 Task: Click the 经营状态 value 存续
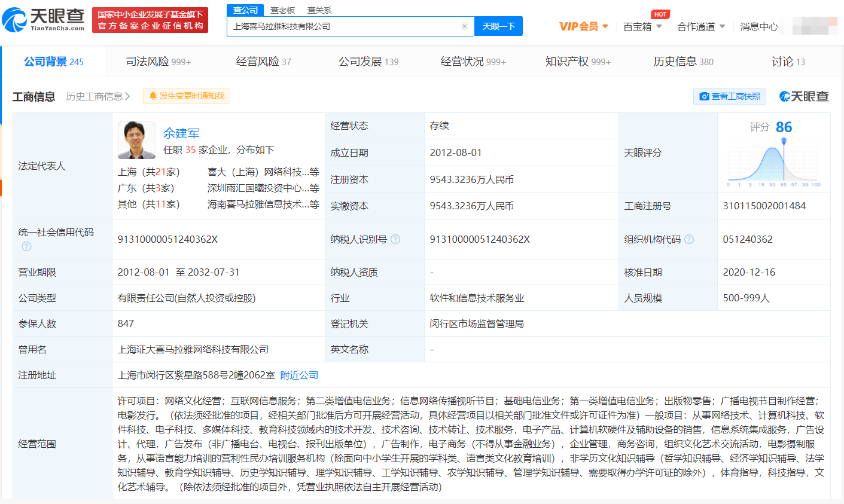click(x=439, y=126)
